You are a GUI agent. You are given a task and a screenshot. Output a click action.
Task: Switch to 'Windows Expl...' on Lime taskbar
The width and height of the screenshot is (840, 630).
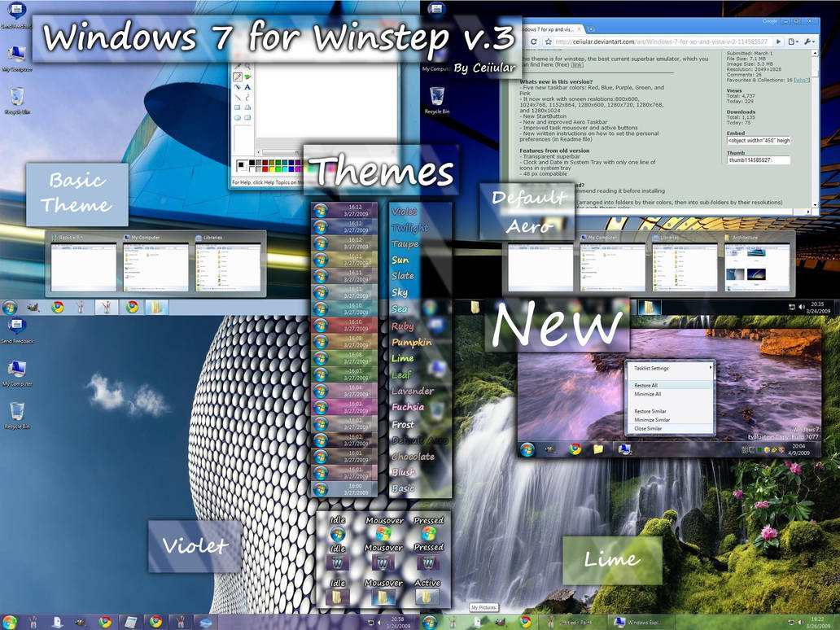pyautogui.click(x=641, y=622)
